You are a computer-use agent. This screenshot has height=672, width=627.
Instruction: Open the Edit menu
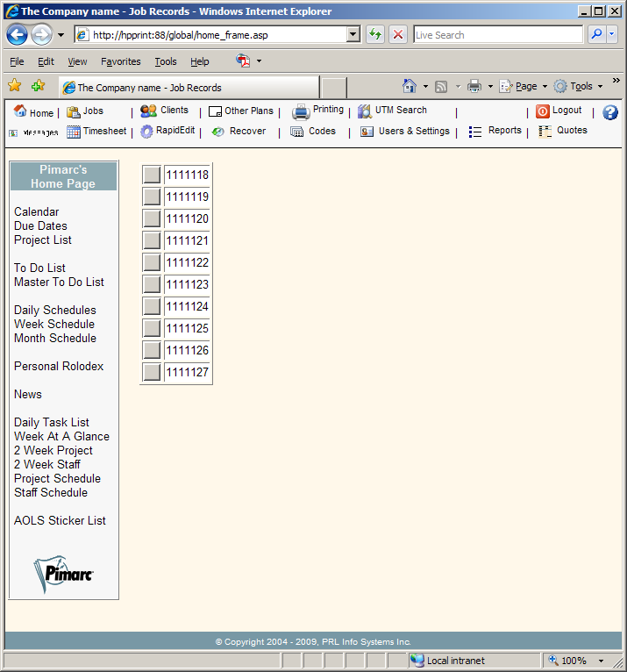(46, 61)
